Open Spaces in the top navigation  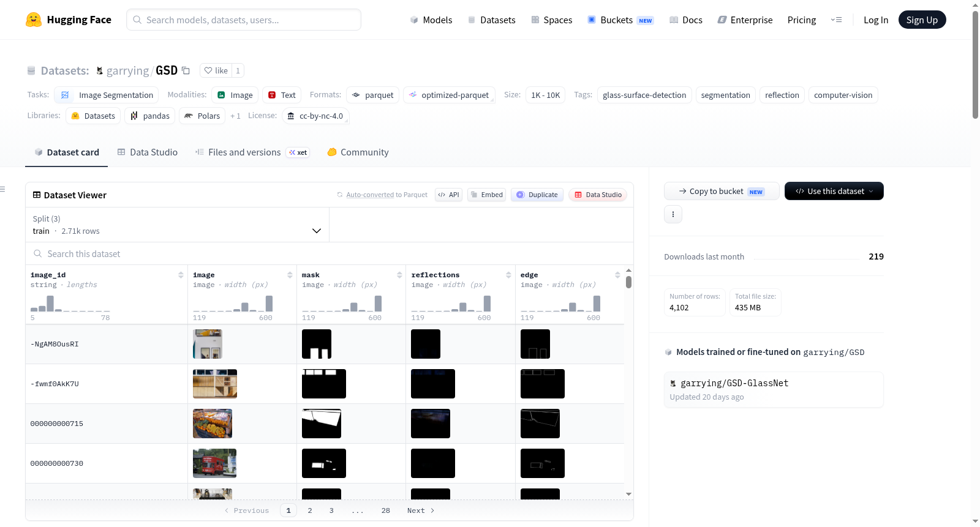click(552, 20)
